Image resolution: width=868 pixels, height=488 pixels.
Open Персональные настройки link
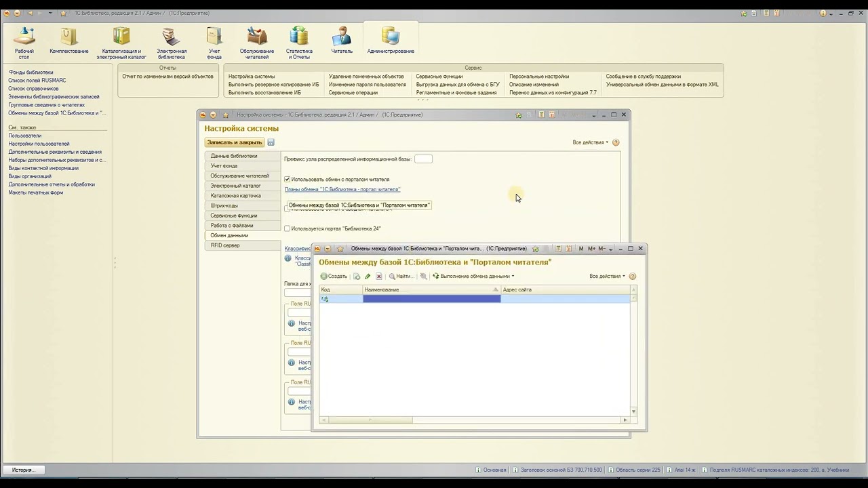(539, 77)
